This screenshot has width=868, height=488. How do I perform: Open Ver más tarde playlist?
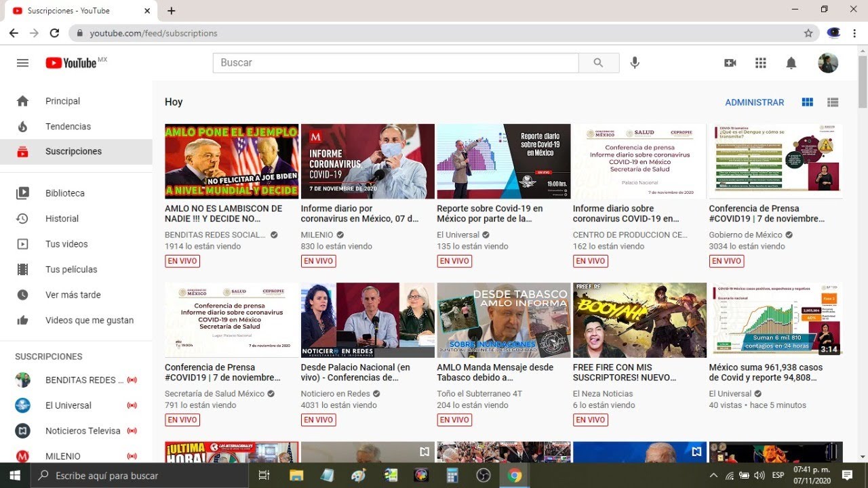click(x=76, y=295)
